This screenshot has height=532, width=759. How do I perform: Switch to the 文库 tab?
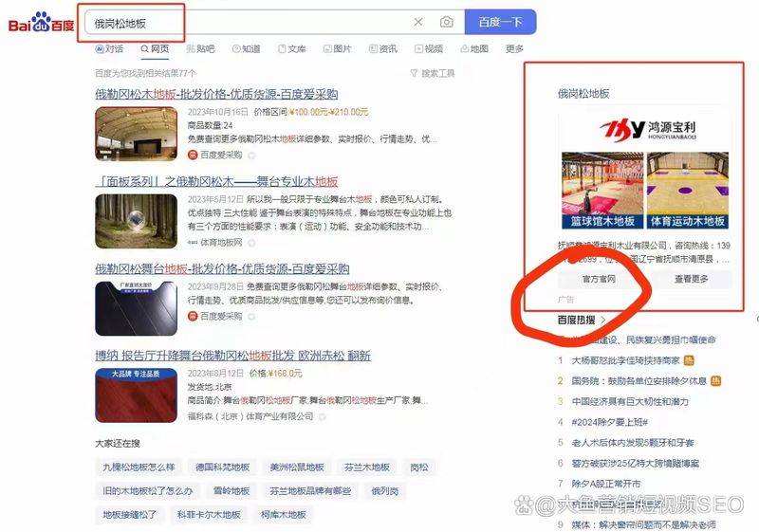(292, 49)
